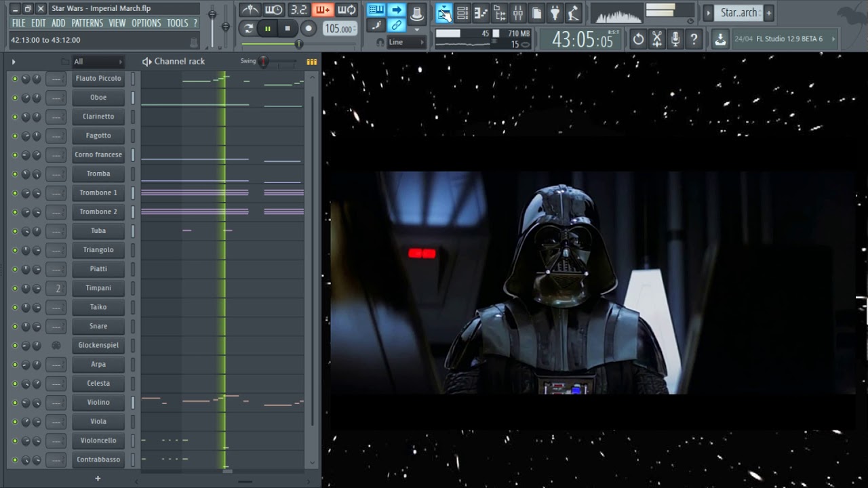
Task: Open the Star..arch pattern selector
Action: (x=738, y=13)
